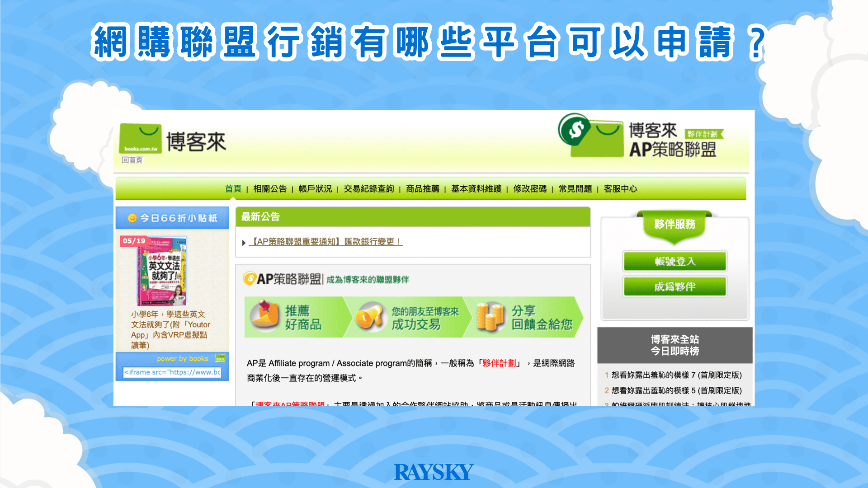Click the 博客來 green bag logo
The height and width of the screenshot is (488, 868).
click(140, 138)
